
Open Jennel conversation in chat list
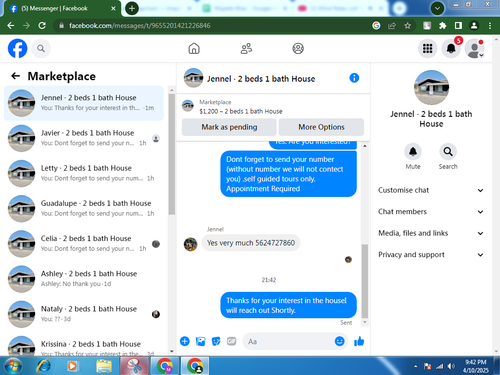(x=84, y=103)
